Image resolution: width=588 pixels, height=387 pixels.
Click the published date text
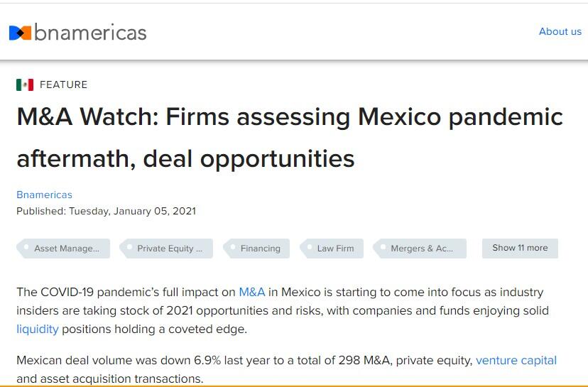point(106,211)
